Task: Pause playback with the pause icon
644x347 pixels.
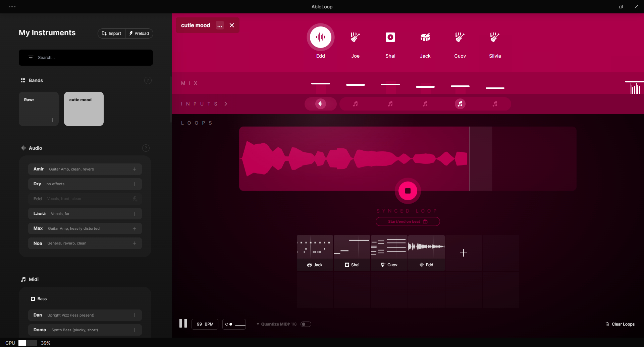Action: (183, 323)
